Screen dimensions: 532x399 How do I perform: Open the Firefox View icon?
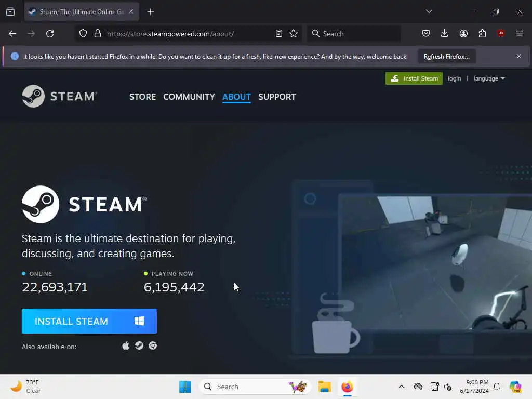click(x=10, y=11)
